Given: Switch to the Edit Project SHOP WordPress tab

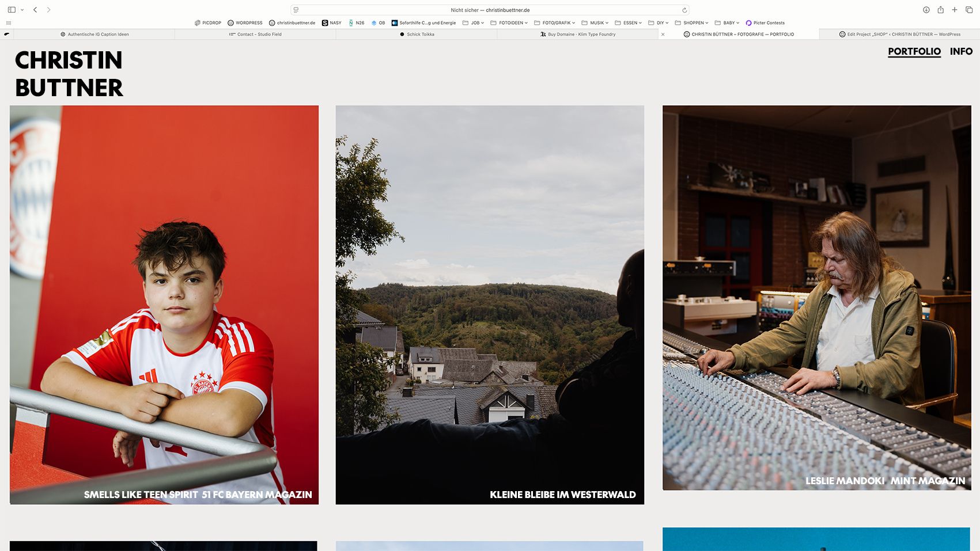Looking at the screenshot, I should [899, 35].
